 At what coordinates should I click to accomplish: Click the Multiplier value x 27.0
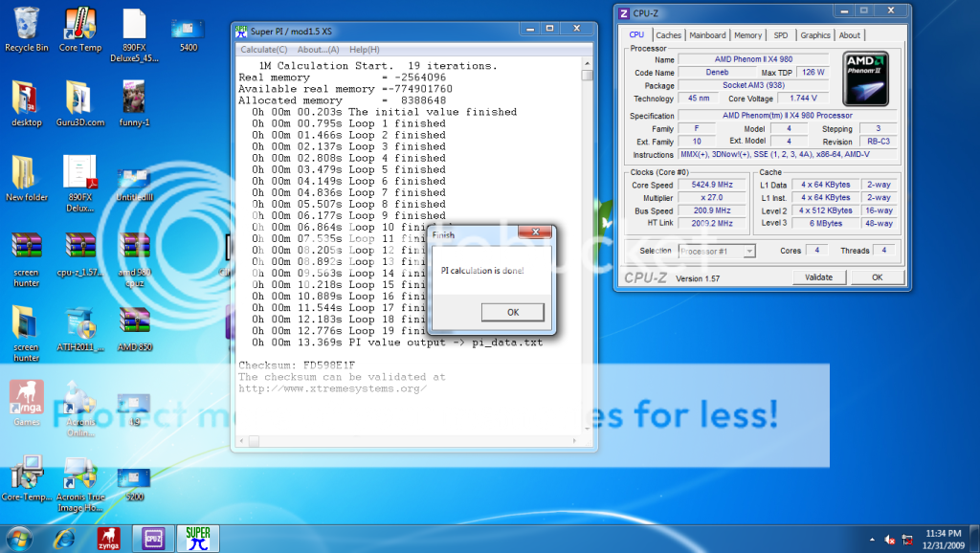712,197
